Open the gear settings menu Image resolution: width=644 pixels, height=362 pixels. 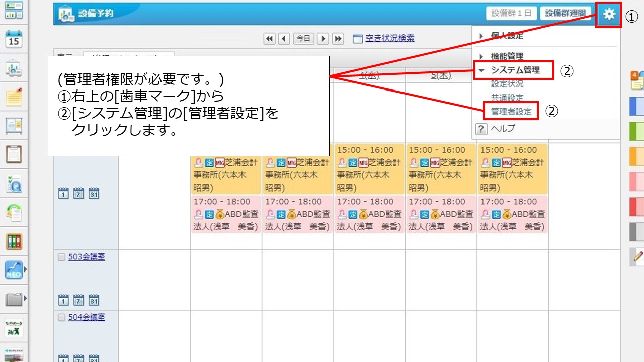pyautogui.click(x=609, y=14)
